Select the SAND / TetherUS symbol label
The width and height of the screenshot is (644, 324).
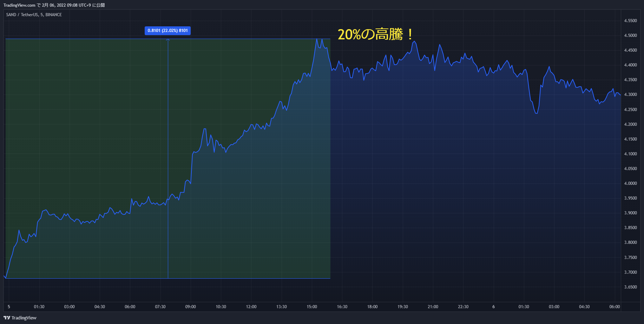[x=34, y=15]
